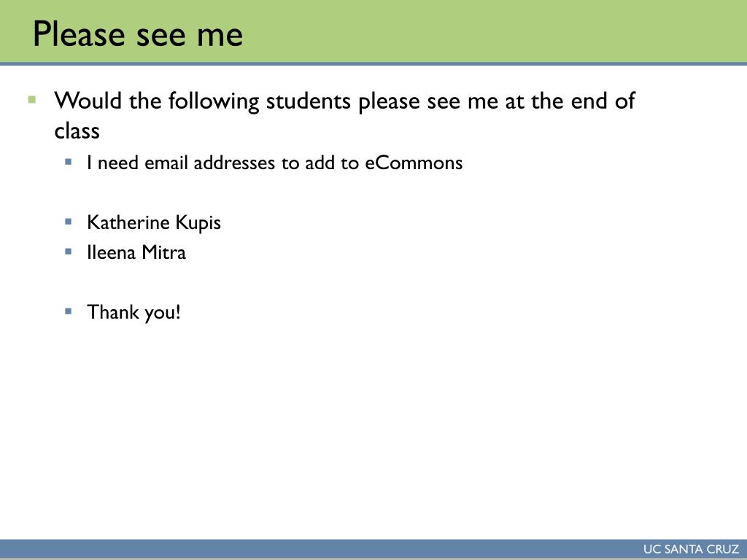Click the word 'Kupis' in the list
The width and height of the screenshot is (747, 560).
coord(198,223)
